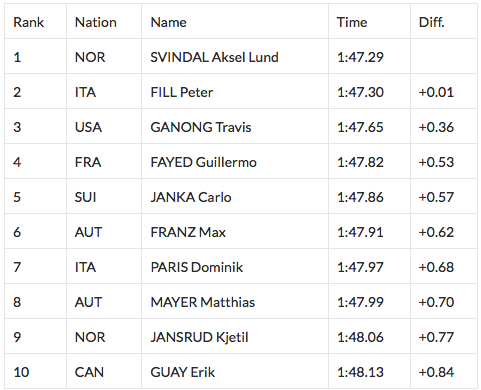Click the 1:48.13 time cell

click(x=360, y=372)
